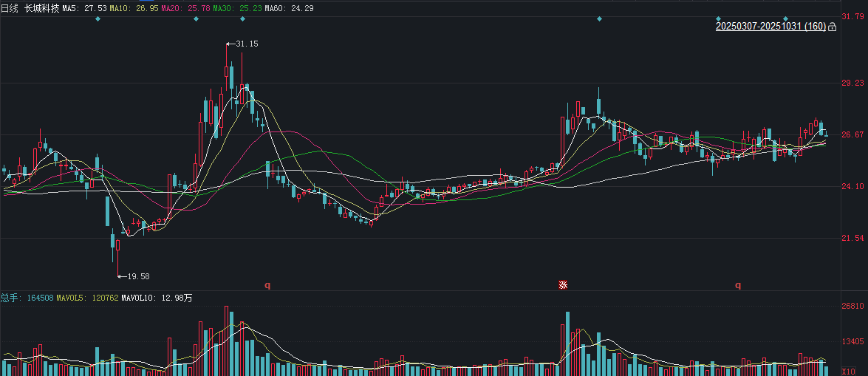Click the rightmost diamond marker at top
This screenshot has width=868, height=376.
pos(786,18)
